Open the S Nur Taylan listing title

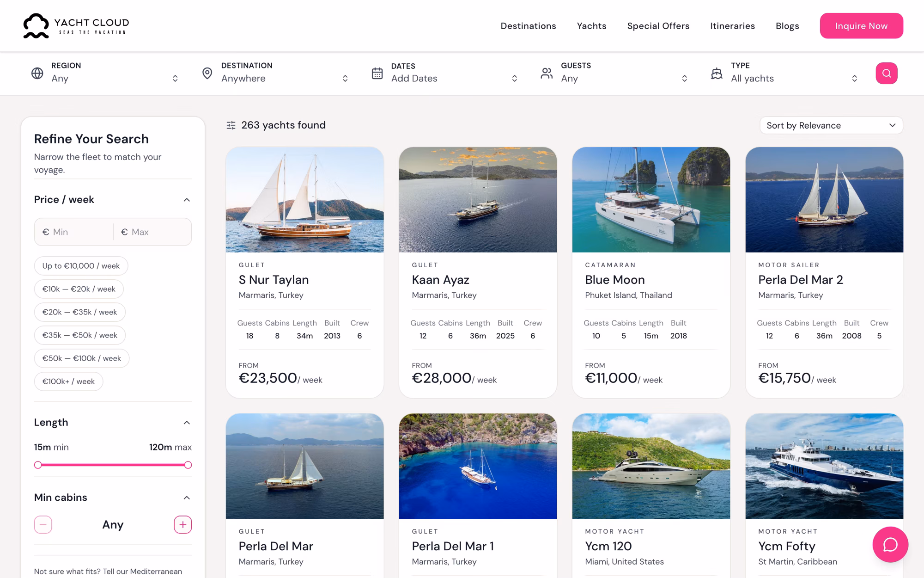[x=274, y=280]
